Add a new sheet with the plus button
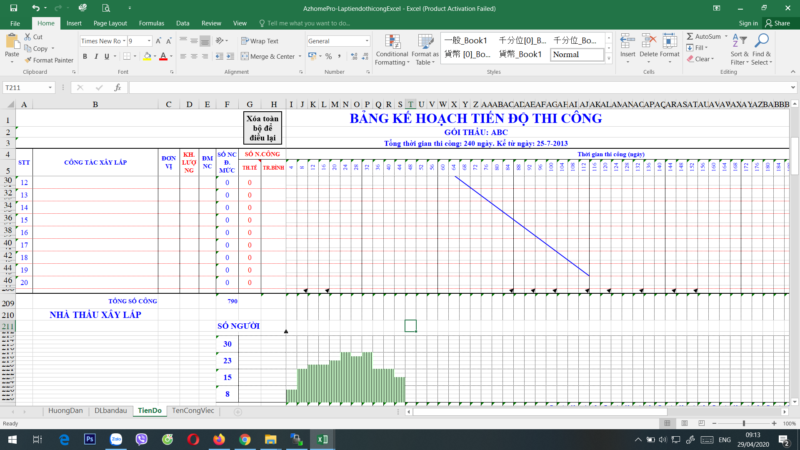The width and height of the screenshot is (800, 450). point(238,411)
